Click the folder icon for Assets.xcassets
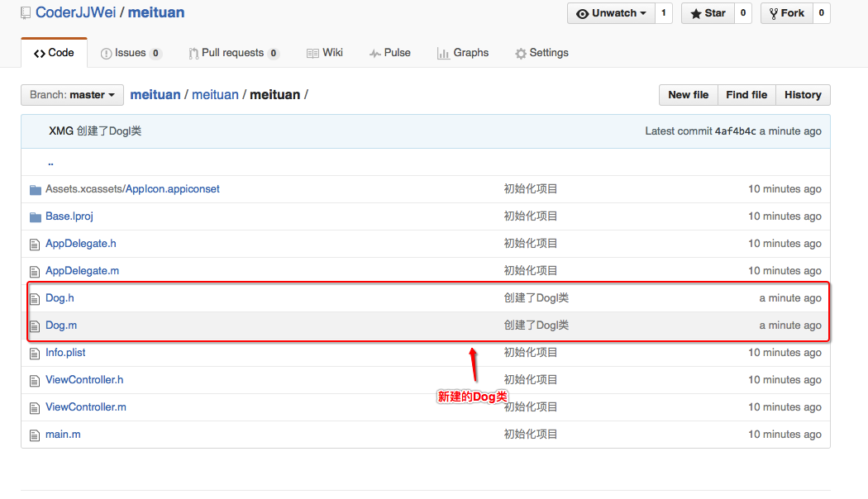 36,190
